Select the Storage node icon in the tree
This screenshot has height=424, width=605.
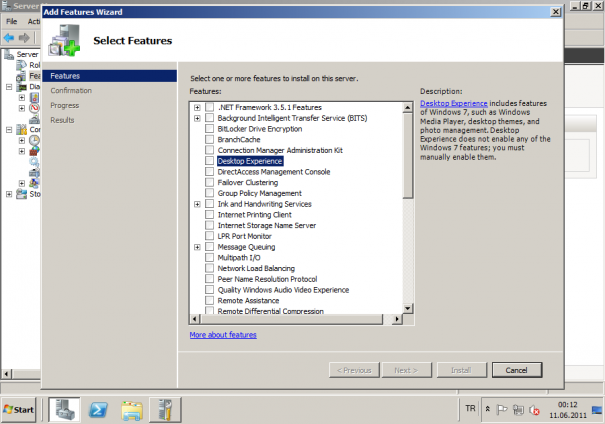pos(22,194)
